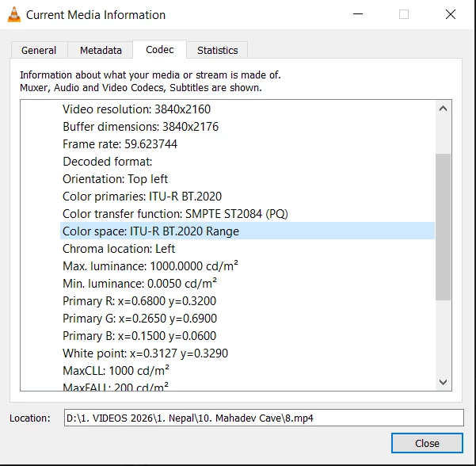The image size is (476, 466).
Task: Click the Close button at bottom
Action: [x=427, y=443]
